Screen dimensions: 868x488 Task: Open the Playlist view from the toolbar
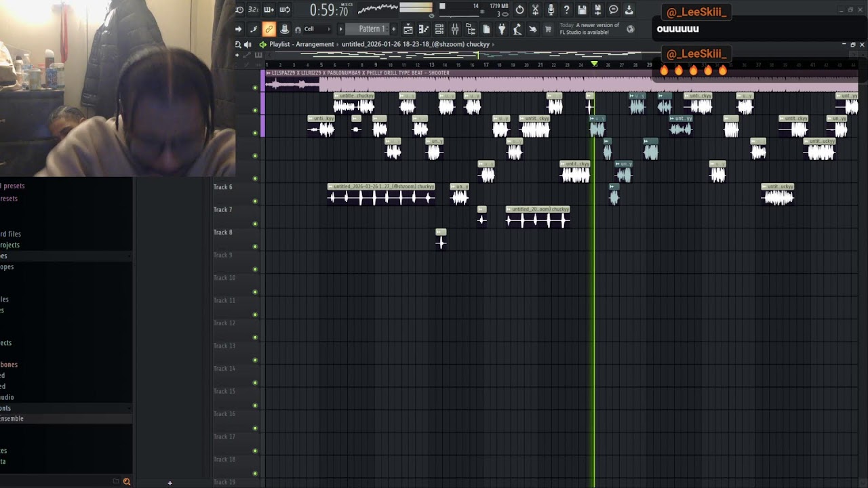coord(408,29)
